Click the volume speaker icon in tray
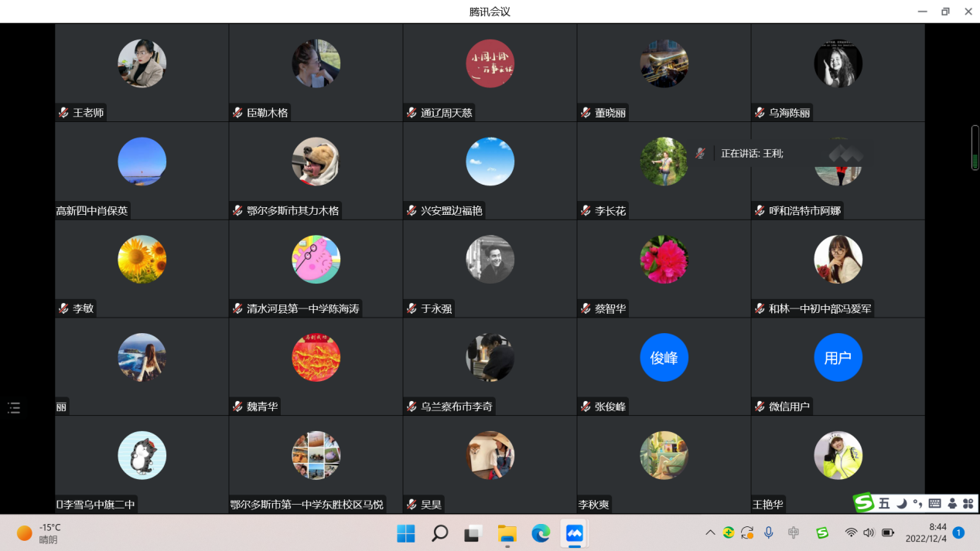Screen dimensions: 980x551 pos(868,532)
